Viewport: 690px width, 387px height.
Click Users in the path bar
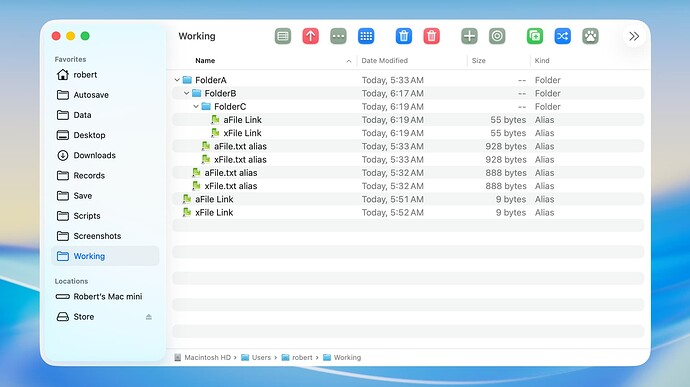(x=256, y=358)
